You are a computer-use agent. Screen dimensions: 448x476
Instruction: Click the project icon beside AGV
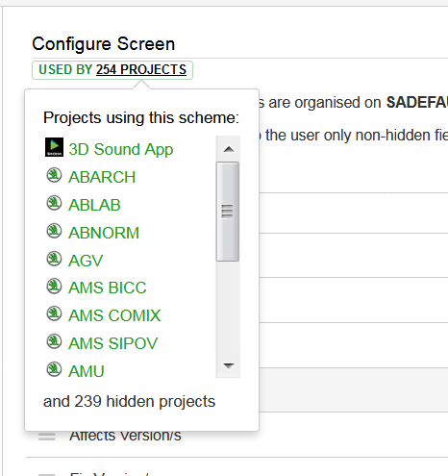[54, 259]
